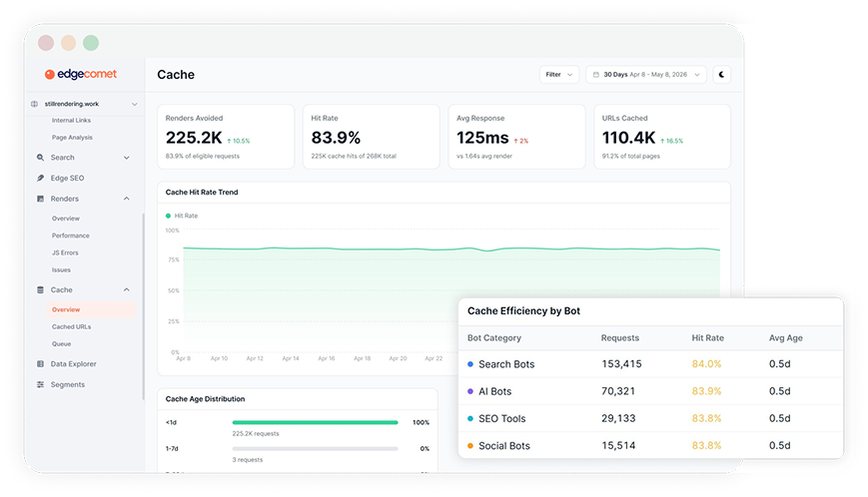Image resolution: width=868 pixels, height=497 pixels.
Task: Click the blue Search Bots color dot
Action: (x=470, y=364)
